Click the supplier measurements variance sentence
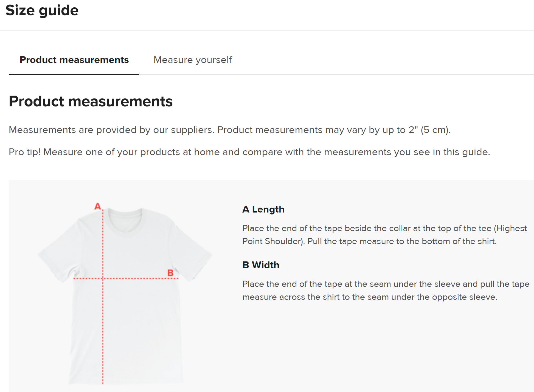Image resolution: width=534 pixels, height=392 pixels. point(229,130)
